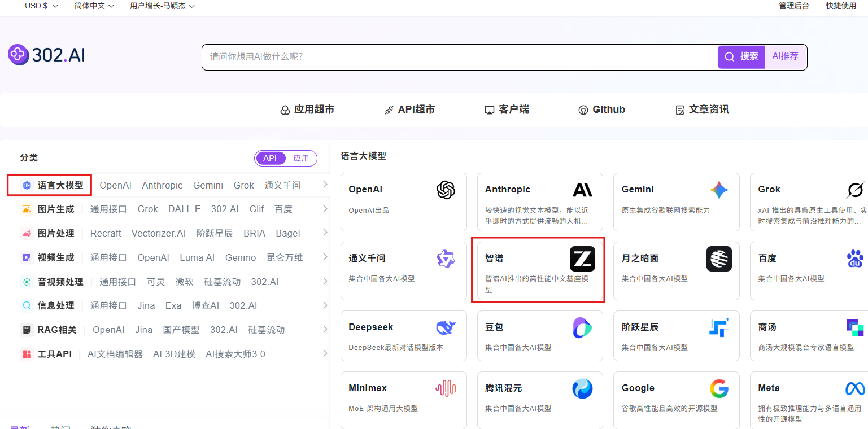Click the Meta infinity logo icon
The width and height of the screenshot is (868, 429).
(855, 388)
